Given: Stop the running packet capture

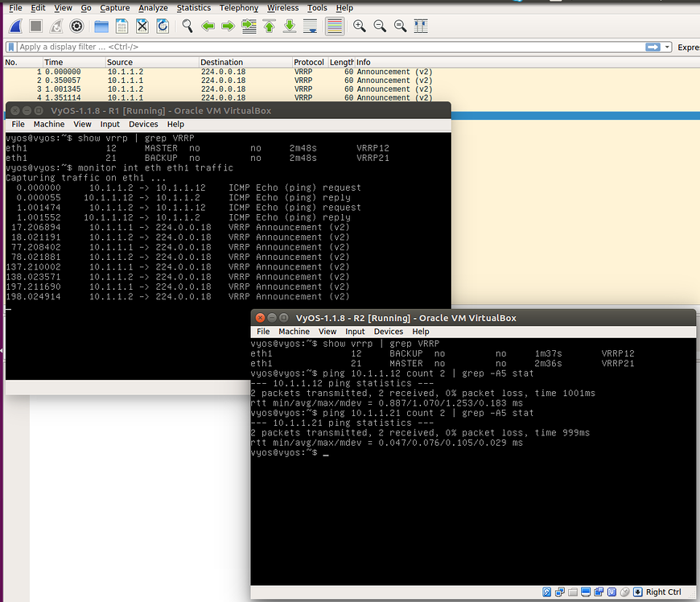Looking at the screenshot, I should tap(35, 26).
